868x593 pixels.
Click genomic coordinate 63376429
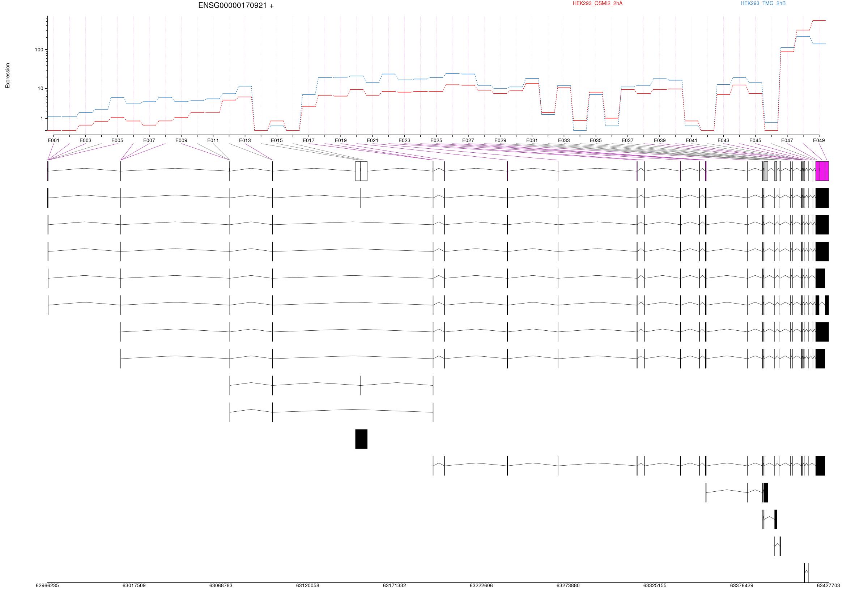pyautogui.click(x=742, y=585)
